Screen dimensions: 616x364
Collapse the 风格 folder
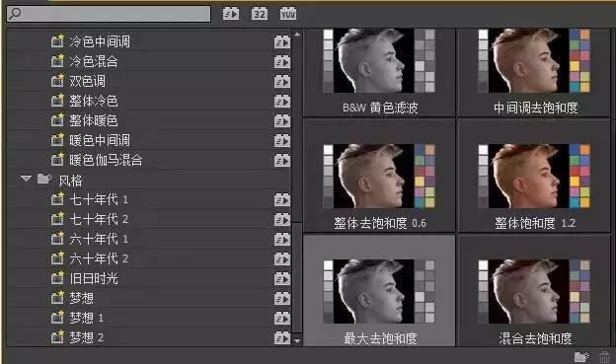(x=26, y=179)
